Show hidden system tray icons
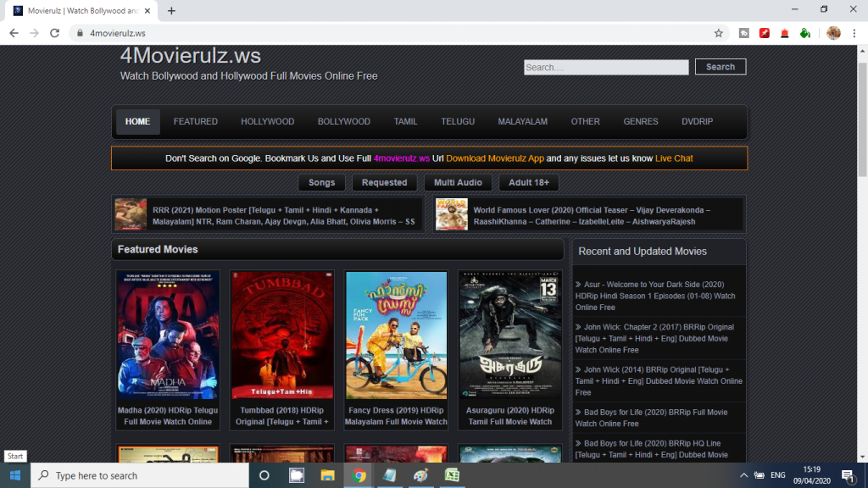868x488 pixels. click(743, 475)
